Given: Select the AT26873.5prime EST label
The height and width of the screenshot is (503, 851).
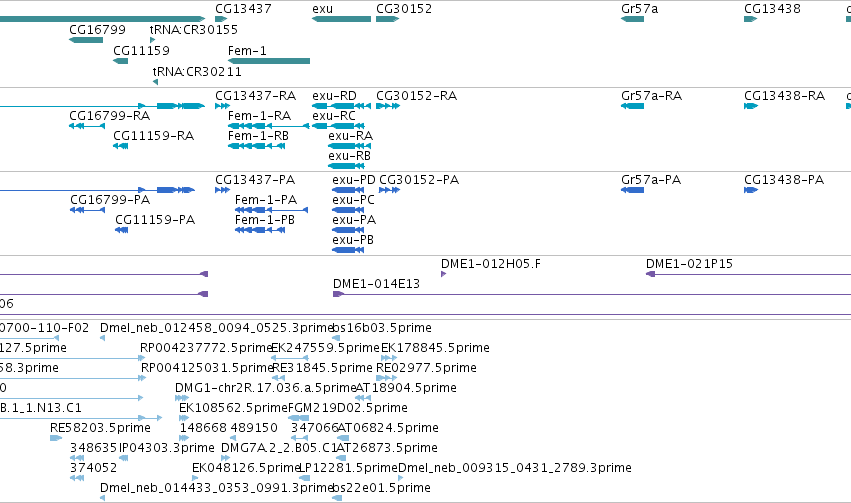Looking at the screenshot, I should coord(387,448).
